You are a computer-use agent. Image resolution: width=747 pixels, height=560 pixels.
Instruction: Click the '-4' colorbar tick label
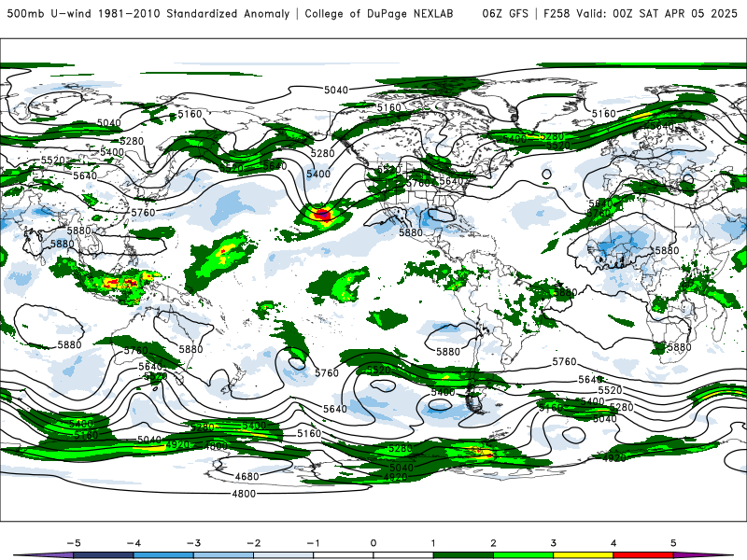134,543
